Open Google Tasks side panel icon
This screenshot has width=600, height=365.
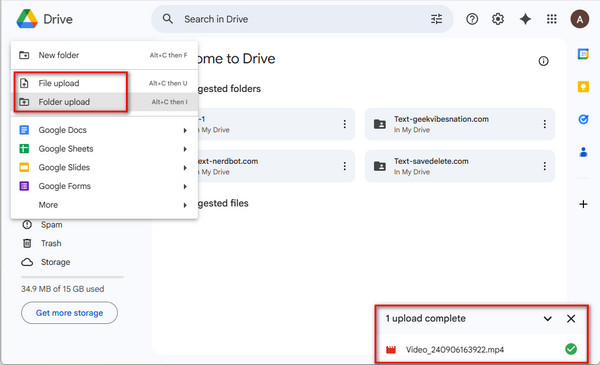tap(583, 119)
